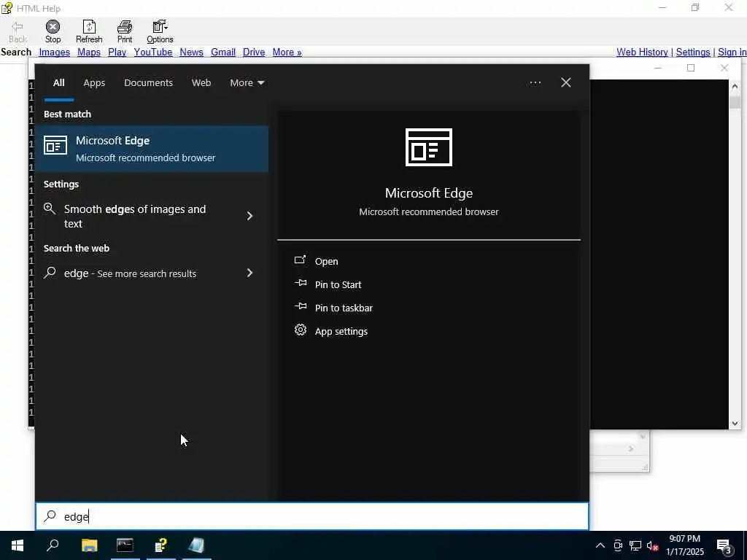
Task: Show hidden system tray icons
Action: pyautogui.click(x=600, y=545)
